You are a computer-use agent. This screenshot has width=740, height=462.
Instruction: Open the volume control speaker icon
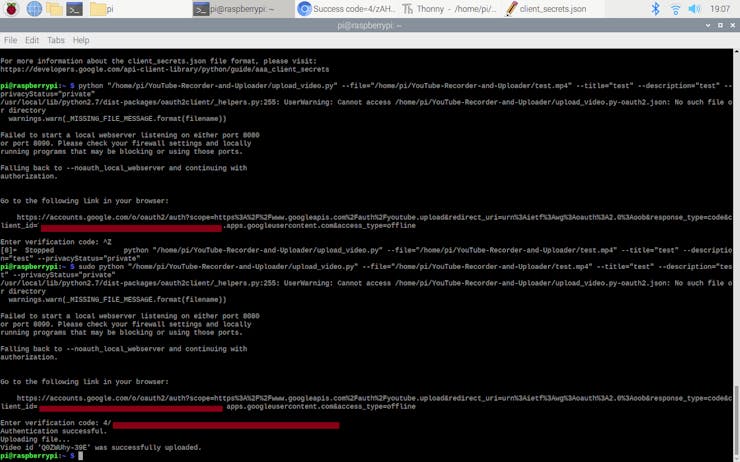click(x=694, y=8)
